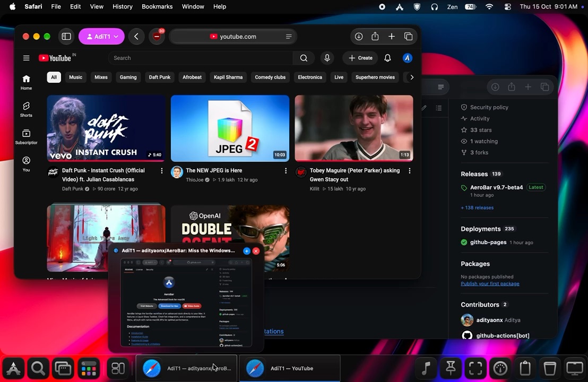Open the AdiT1 profile dropdown
Image resolution: width=588 pixels, height=382 pixels.
101,37
